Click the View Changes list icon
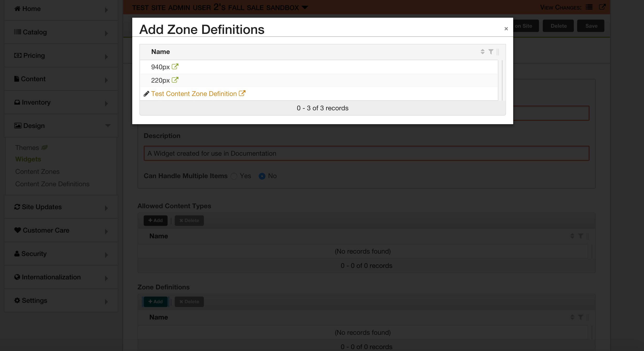This screenshot has width=644, height=351. (x=589, y=7)
